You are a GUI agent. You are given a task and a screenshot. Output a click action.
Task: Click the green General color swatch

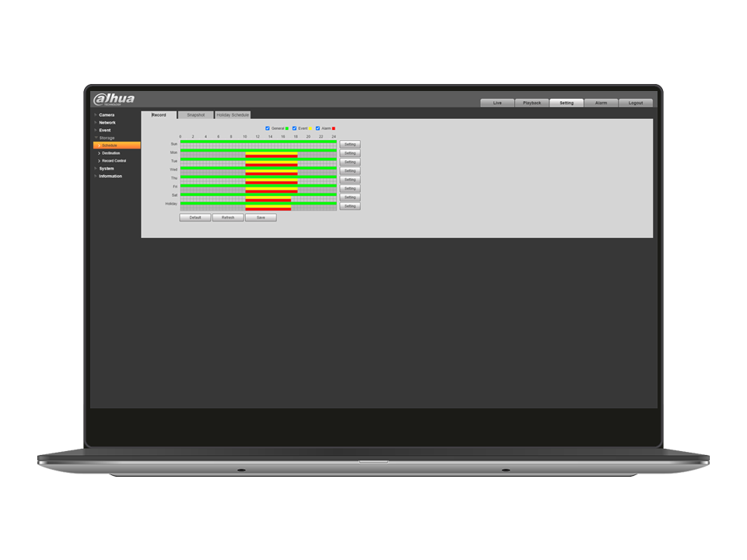coord(287,128)
